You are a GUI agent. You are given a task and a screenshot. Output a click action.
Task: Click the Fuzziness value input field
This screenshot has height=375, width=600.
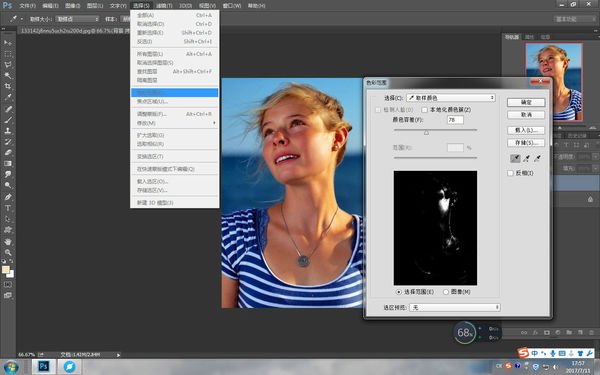point(455,120)
